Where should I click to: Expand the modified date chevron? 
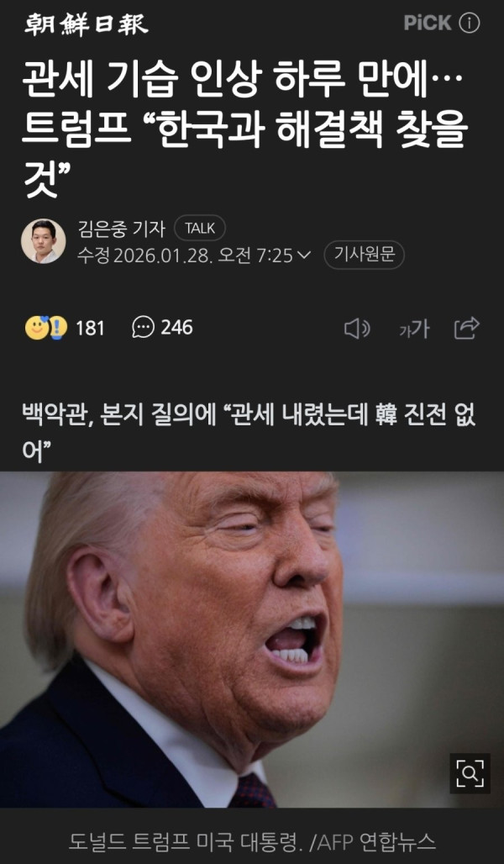point(304,256)
